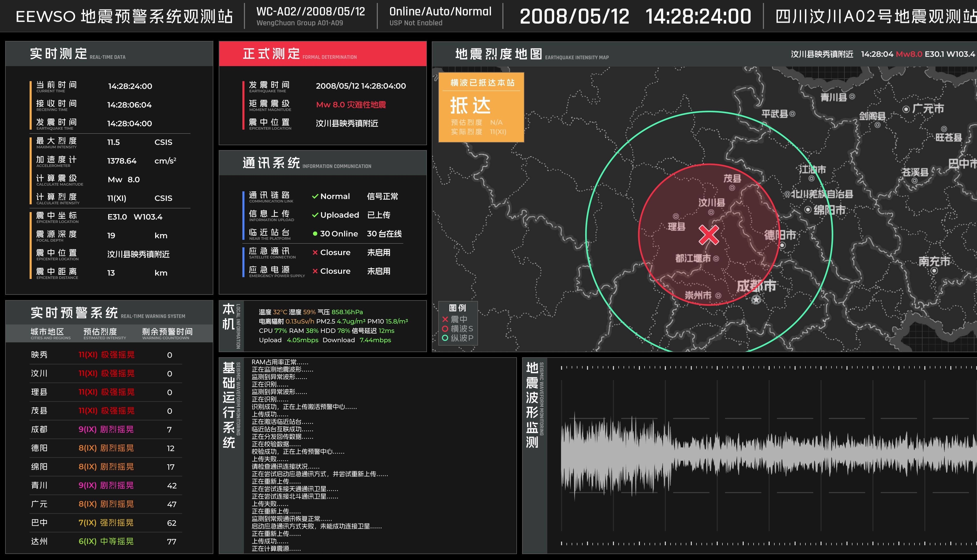
Task: Click the orange 抵达 arrival alert box
Action: 481,107
